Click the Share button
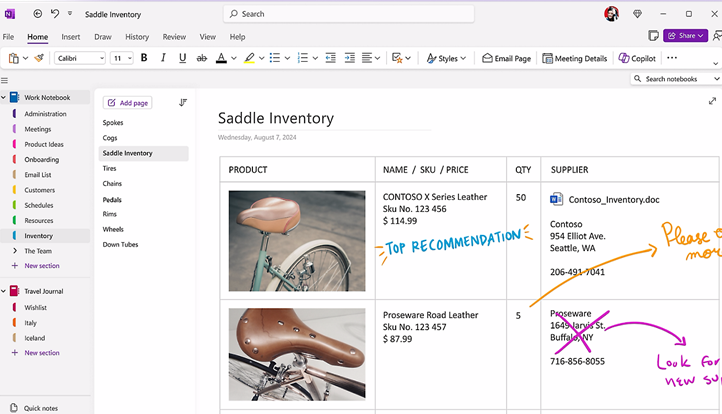This screenshot has width=722, height=414. [x=685, y=35]
